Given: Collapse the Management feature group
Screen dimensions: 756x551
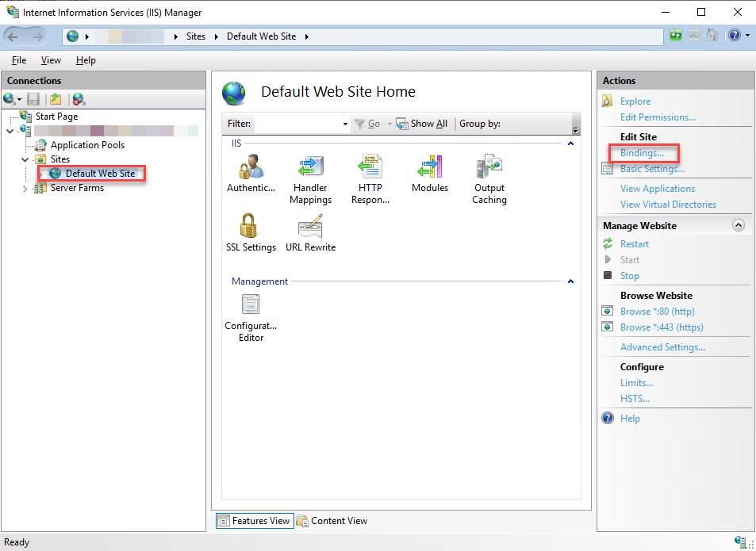Looking at the screenshot, I should (571, 281).
